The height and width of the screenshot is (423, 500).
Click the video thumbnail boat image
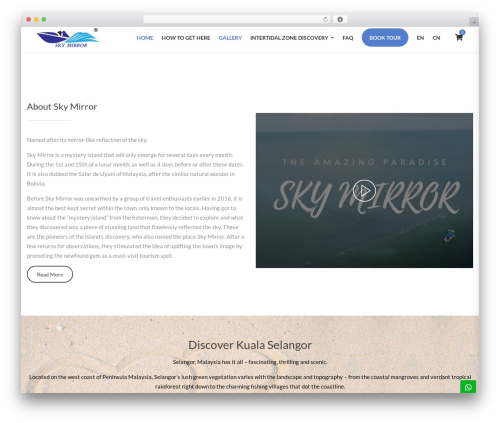[449, 236]
